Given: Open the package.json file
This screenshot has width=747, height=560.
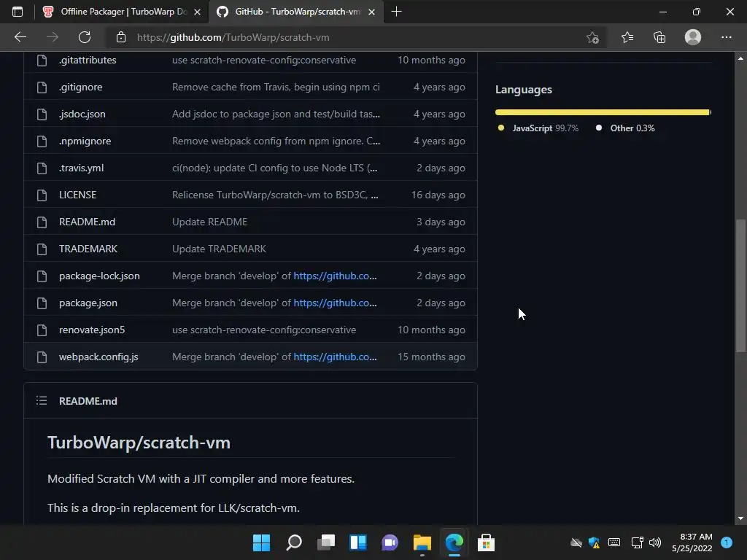Looking at the screenshot, I should click(88, 303).
